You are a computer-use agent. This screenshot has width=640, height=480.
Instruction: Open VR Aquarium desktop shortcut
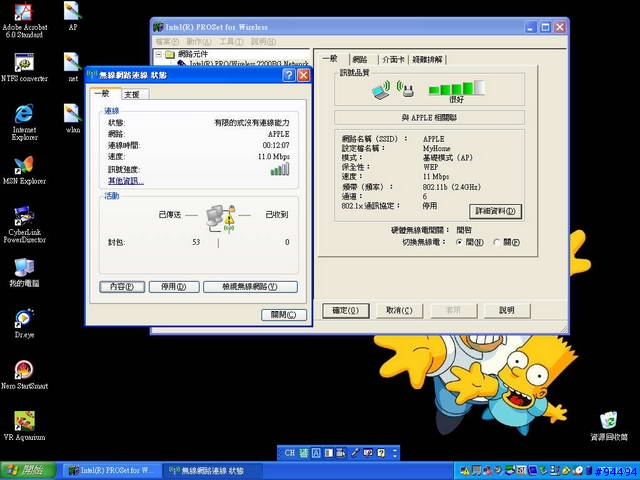pos(24,426)
